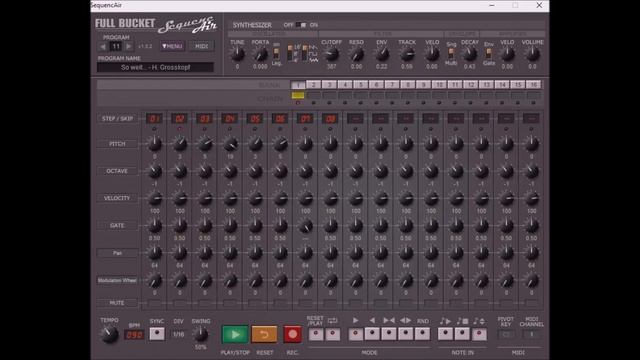Click the SWING knob

coord(200,334)
